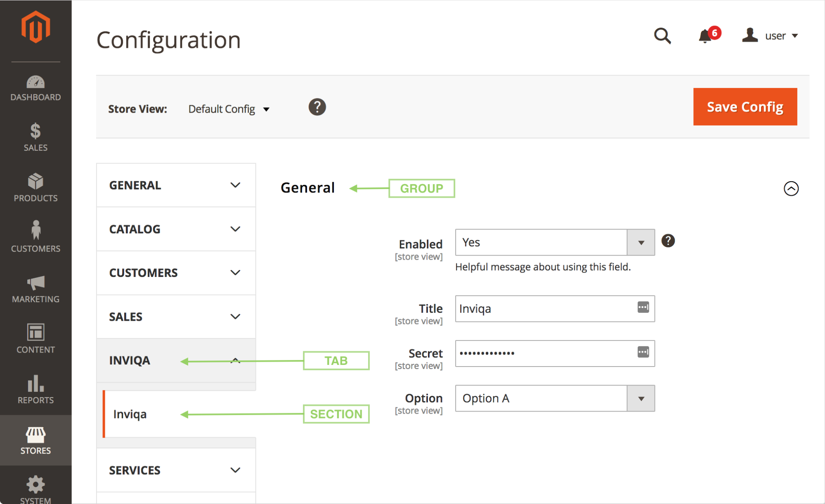
Task: Expand the SALES tab chevron
Action: 235,317
